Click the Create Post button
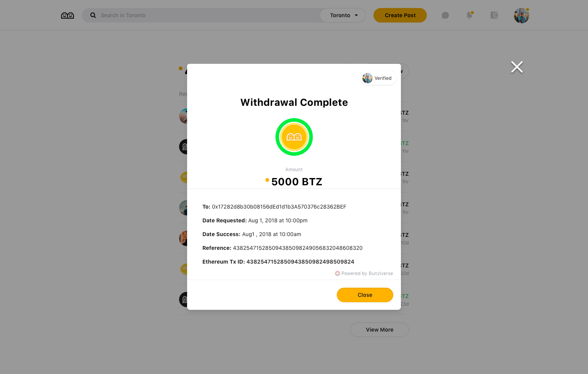The width and height of the screenshot is (588, 374). coord(400,15)
